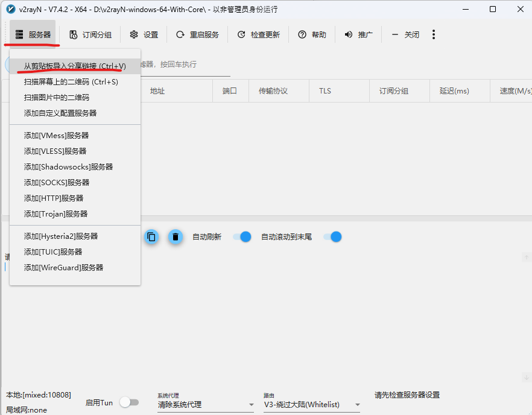Minimize the v2rayN window
Screen dimensions: 532x415
tap(466, 9)
